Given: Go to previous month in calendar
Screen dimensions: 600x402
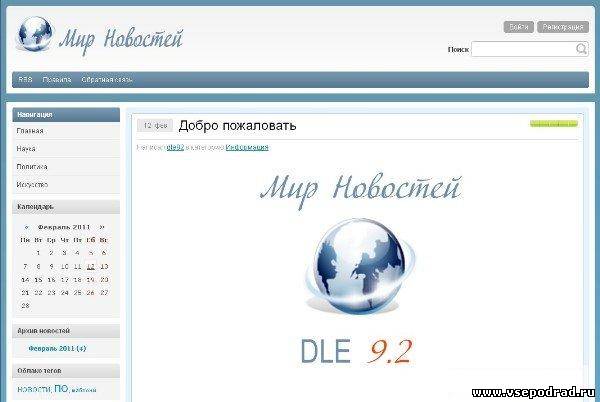Looking at the screenshot, I should [x=26, y=227].
